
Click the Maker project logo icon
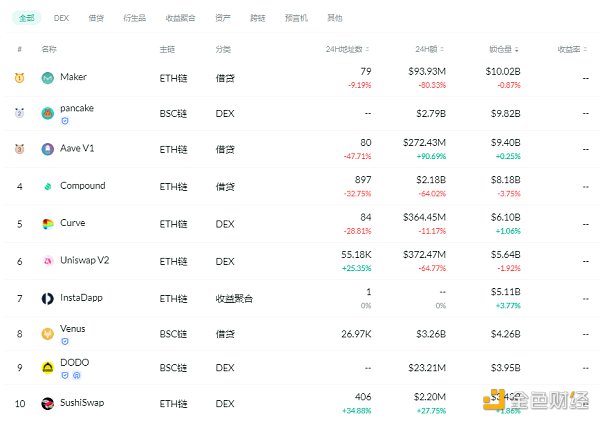pyautogui.click(x=47, y=78)
